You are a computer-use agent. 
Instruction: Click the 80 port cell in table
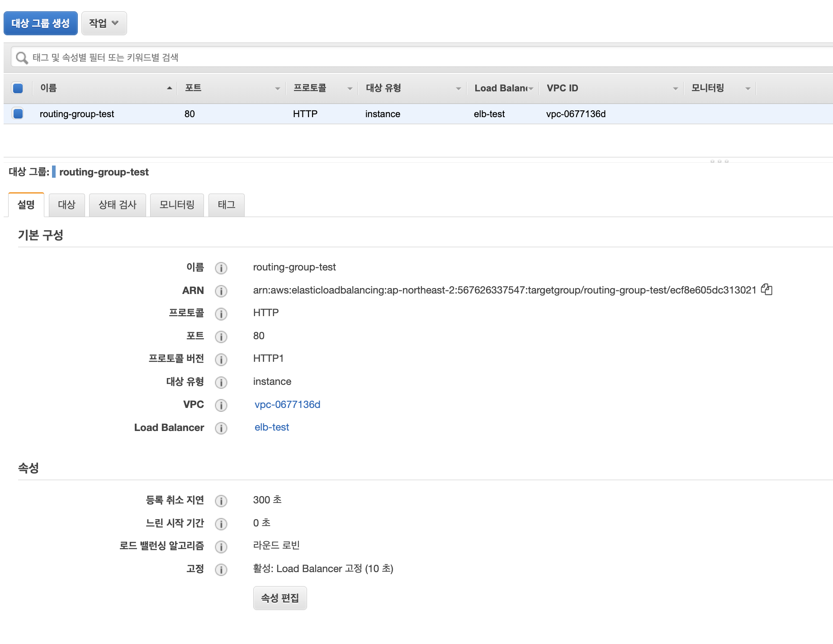[189, 114]
